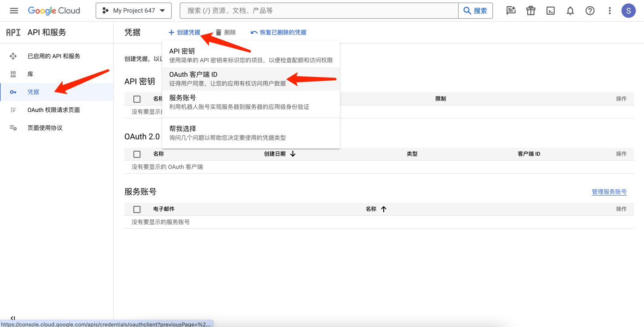This screenshot has height=327, width=644.
Task: Choose API 密钥 from the dropdown menu
Action: pos(251,56)
